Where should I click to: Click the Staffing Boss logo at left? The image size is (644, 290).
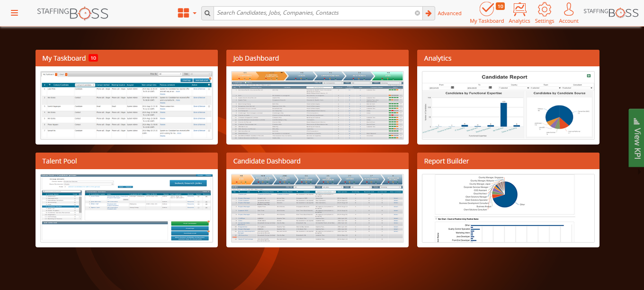(x=72, y=13)
